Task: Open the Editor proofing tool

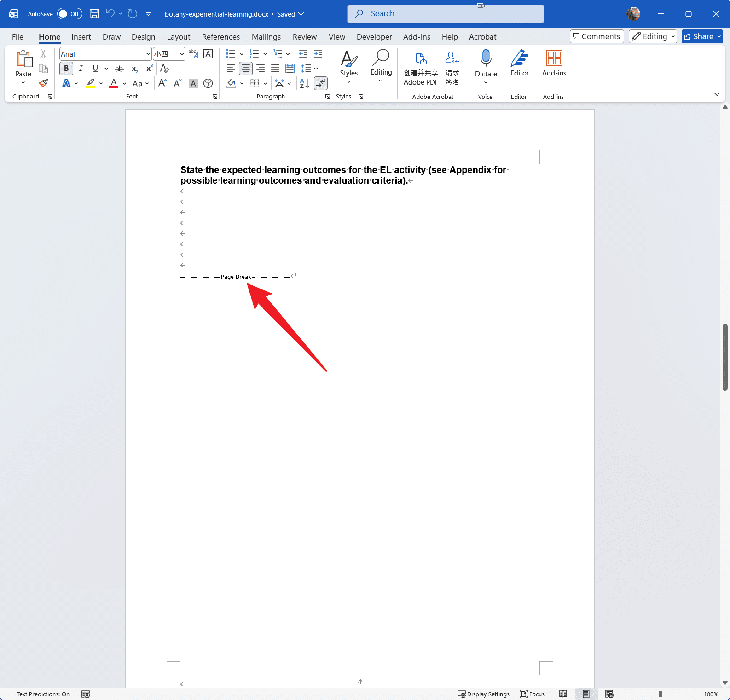Action: tap(519, 63)
